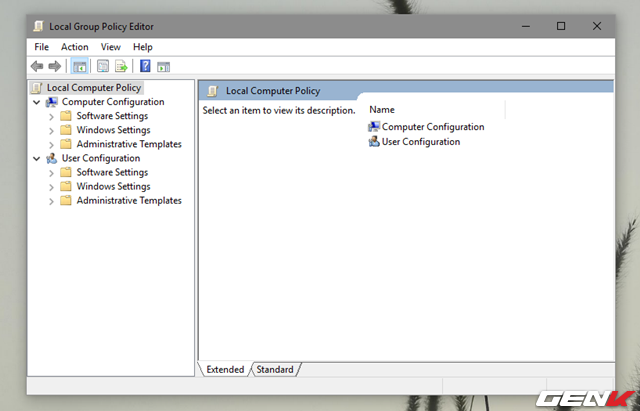This screenshot has width=640, height=411.
Task: Open the File menu
Action: coord(42,47)
